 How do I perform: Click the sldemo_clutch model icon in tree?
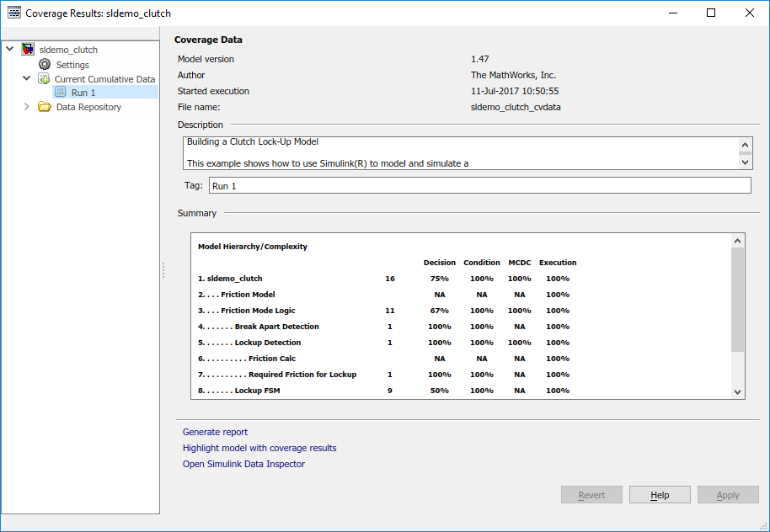point(28,50)
